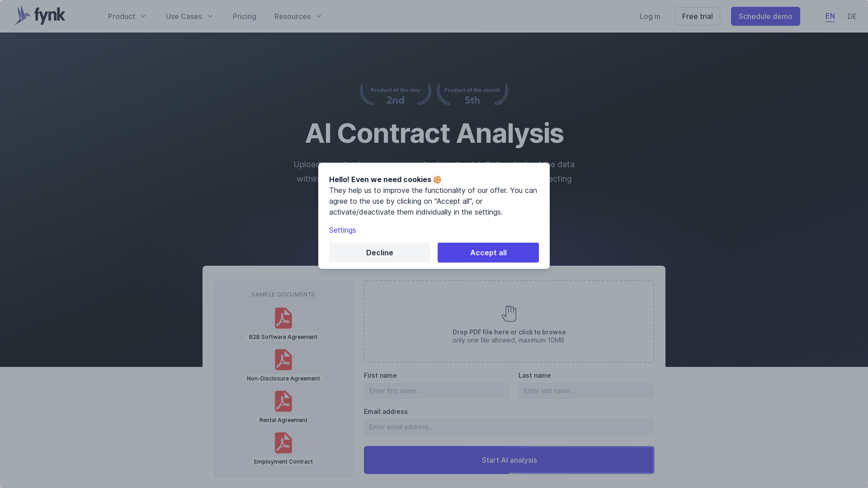Click the Schedule demo button
Viewport: 868px width, 488px height.
point(765,16)
